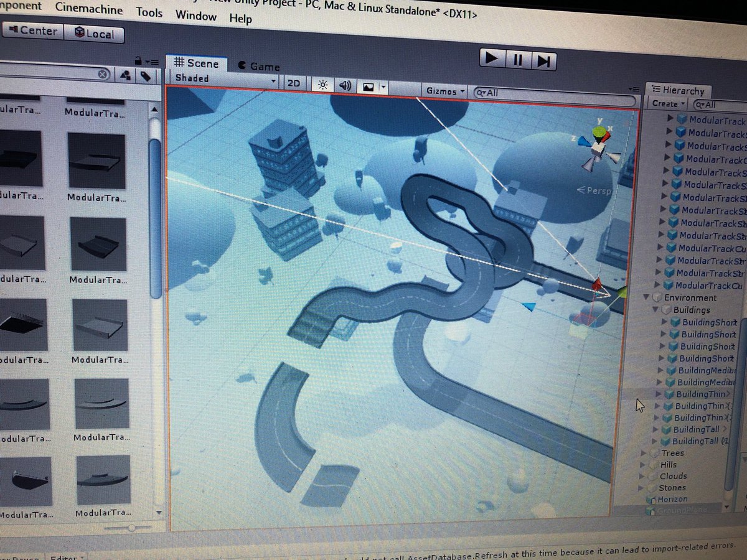Start Play mode with the Play button
Image resolution: width=747 pixels, height=560 pixels.
(x=493, y=58)
